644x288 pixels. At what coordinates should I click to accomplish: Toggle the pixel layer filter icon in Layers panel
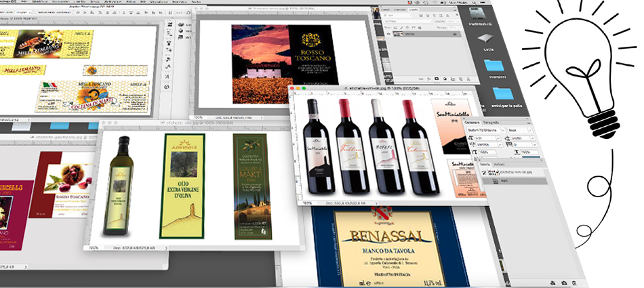tap(420, 16)
